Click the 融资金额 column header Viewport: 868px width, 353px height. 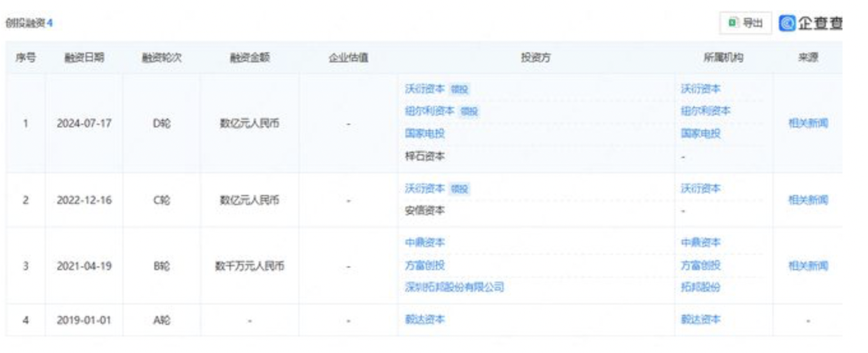249,58
